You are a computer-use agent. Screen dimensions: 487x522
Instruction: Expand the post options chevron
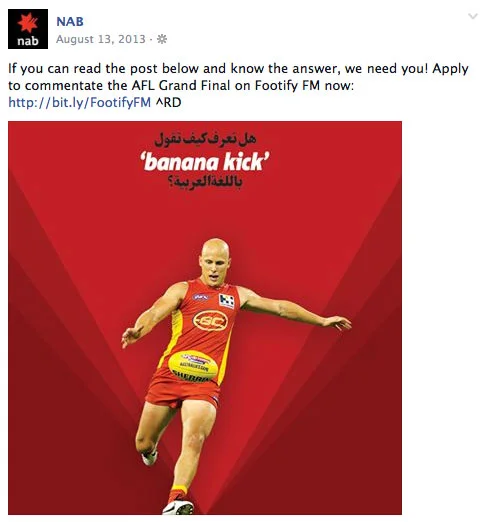click(473, 16)
